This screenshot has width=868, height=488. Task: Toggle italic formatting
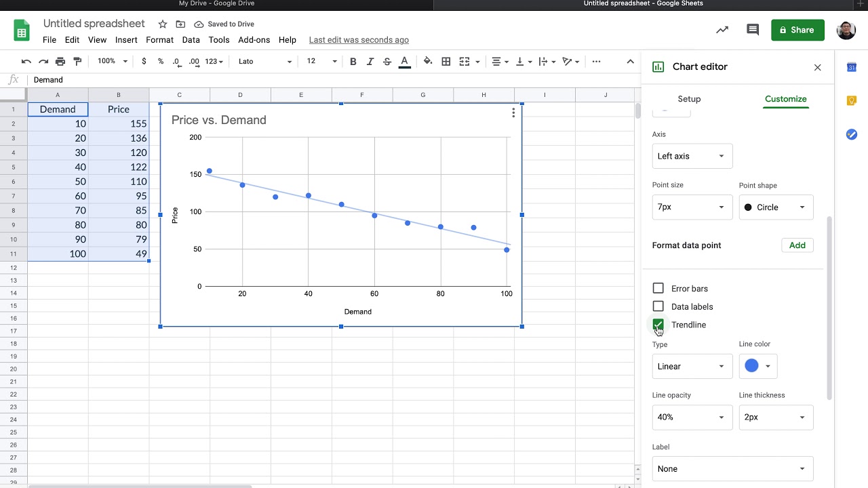pos(370,61)
